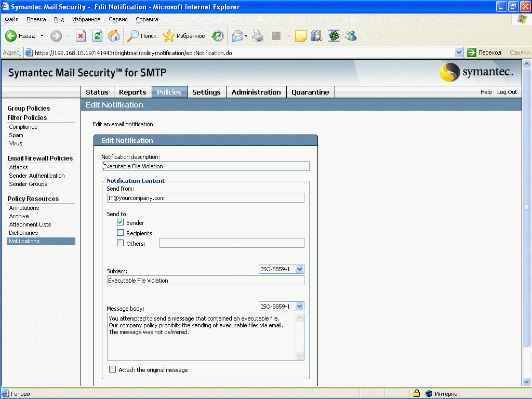Open the History clock icon
532x399 pixels.
(x=218, y=36)
